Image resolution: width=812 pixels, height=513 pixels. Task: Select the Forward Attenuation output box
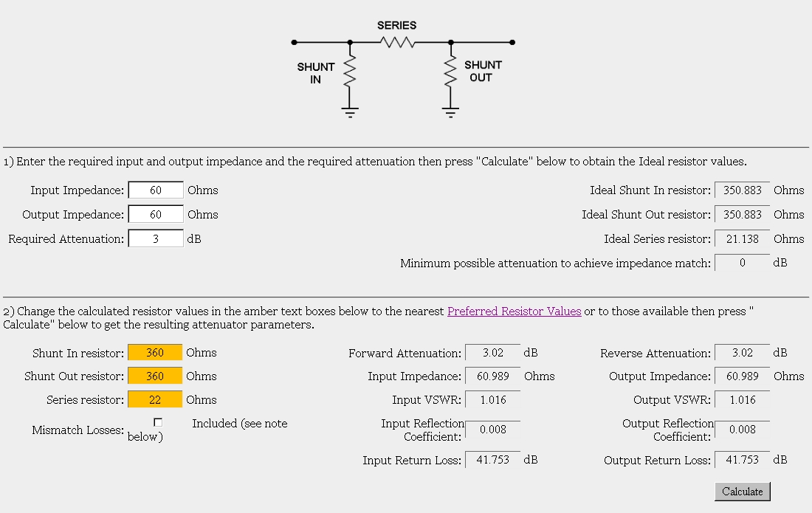tap(492, 353)
